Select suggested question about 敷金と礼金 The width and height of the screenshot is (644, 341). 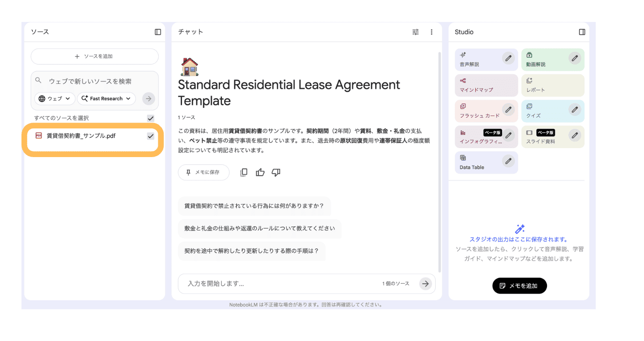(x=259, y=228)
